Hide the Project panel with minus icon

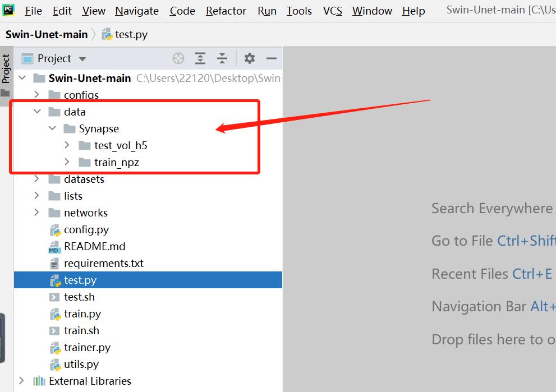point(271,58)
